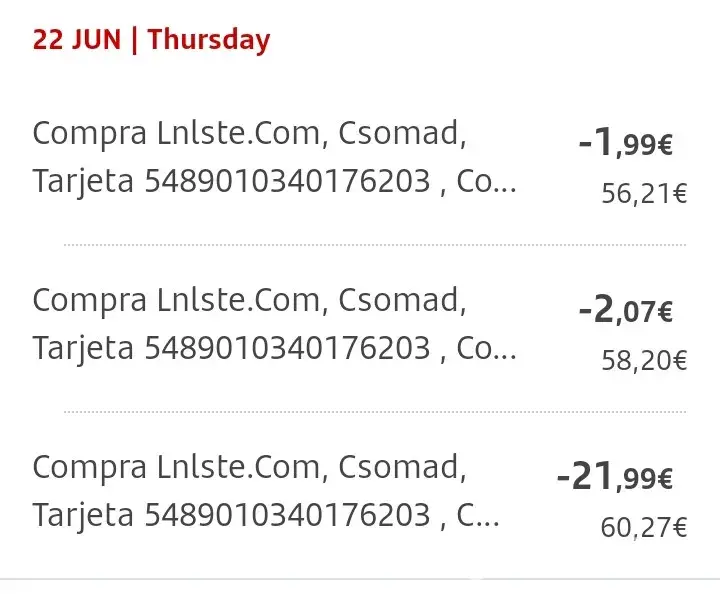
Task: Expand truncated 'Co...' text in the -2,07€ row
Action: click(488, 348)
